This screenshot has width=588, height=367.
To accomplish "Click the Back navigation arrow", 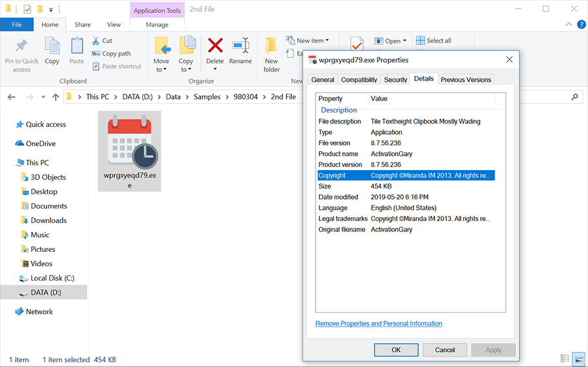I will tap(12, 97).
